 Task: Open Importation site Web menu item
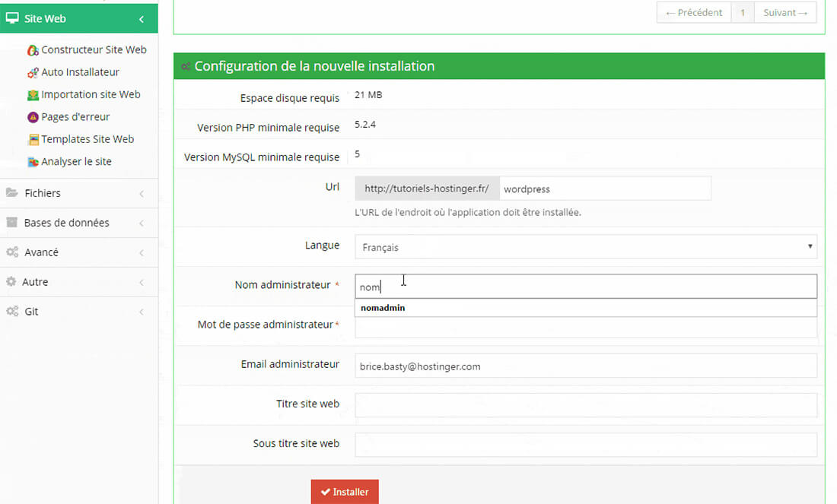(x=91, y=94)
